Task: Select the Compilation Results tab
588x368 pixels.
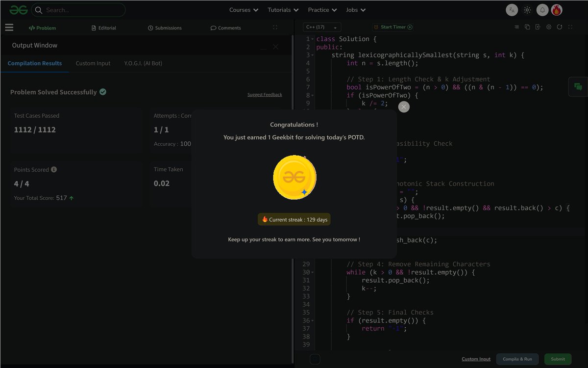Action: click(x=35, y=63)
